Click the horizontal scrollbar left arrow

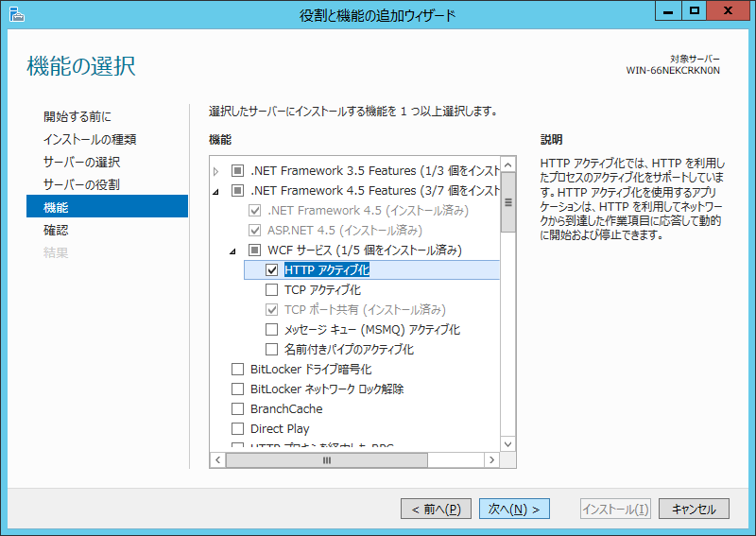click(216, 460)
